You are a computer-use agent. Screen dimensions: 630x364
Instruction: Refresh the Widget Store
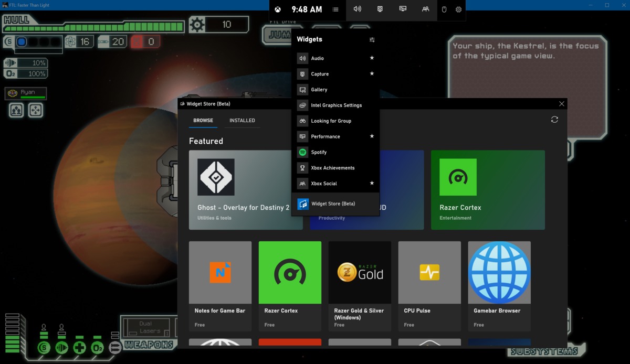coord(554,120)
